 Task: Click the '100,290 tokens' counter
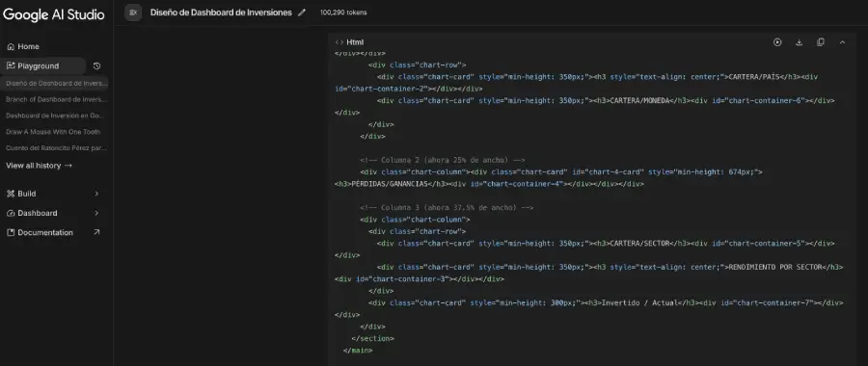point(343,13)
